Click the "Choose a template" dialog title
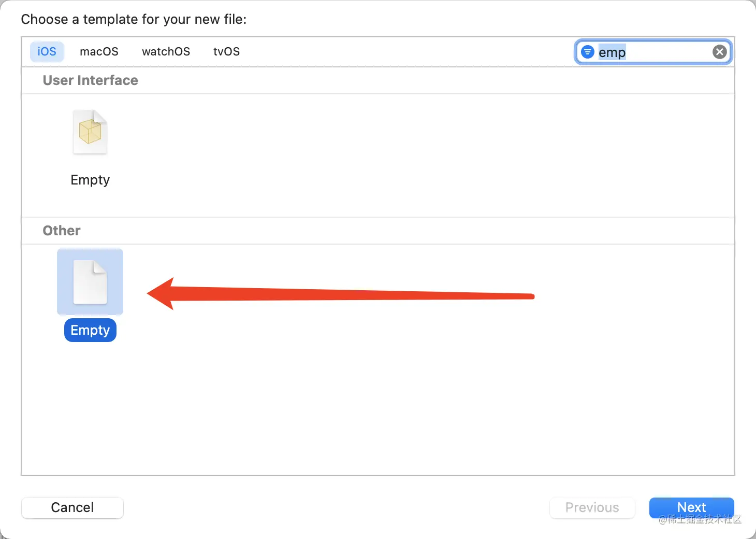The height and width of the screenshot is (539, 756). [x=134, y=20]
